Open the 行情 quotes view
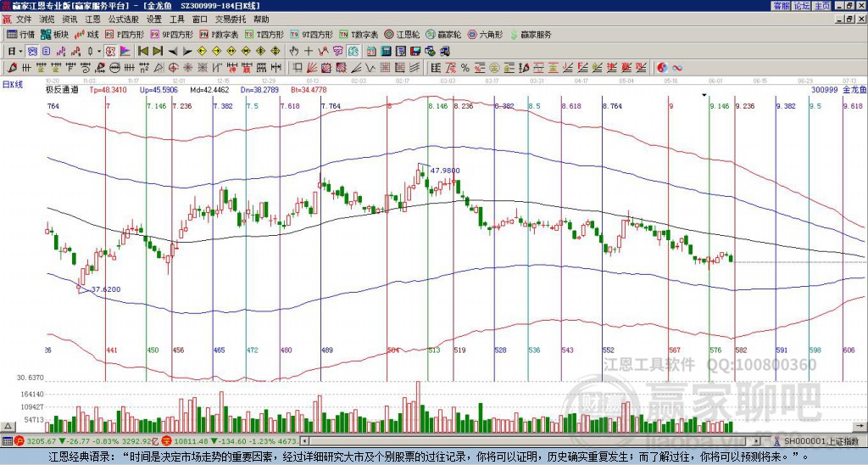Image resolution: width=868 pixels, height=465 pixels. [21, 34]
